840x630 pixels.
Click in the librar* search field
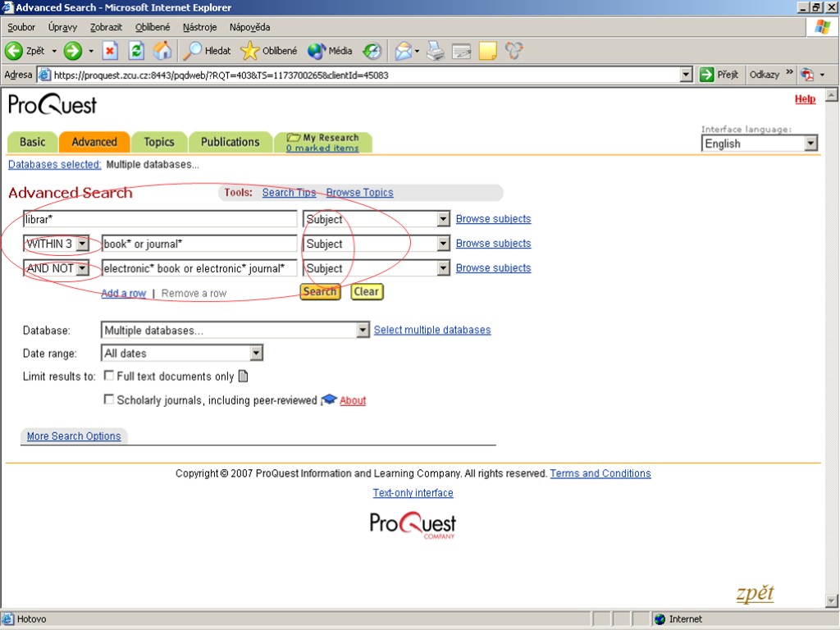coord(160,219)
